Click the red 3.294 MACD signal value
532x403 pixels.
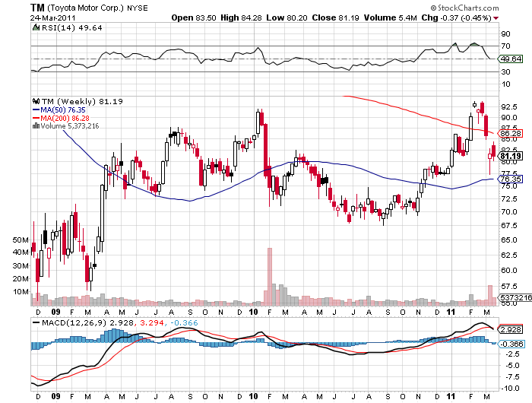[152, 322]
